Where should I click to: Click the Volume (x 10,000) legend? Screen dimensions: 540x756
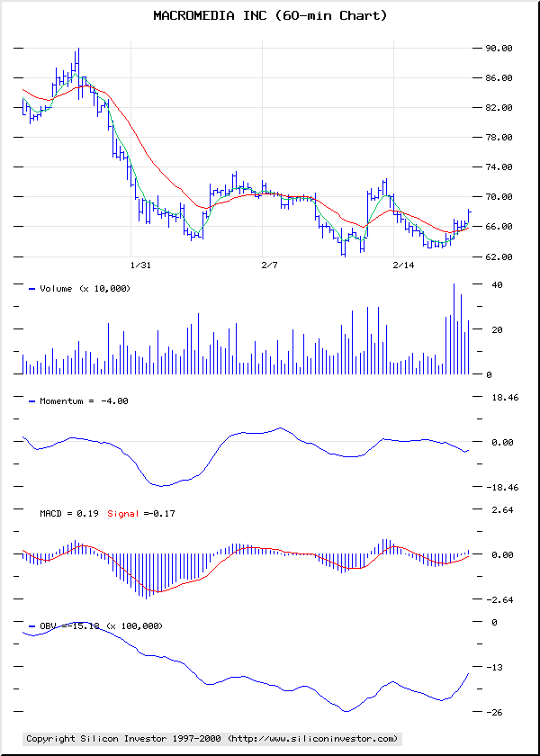(79, 289)
